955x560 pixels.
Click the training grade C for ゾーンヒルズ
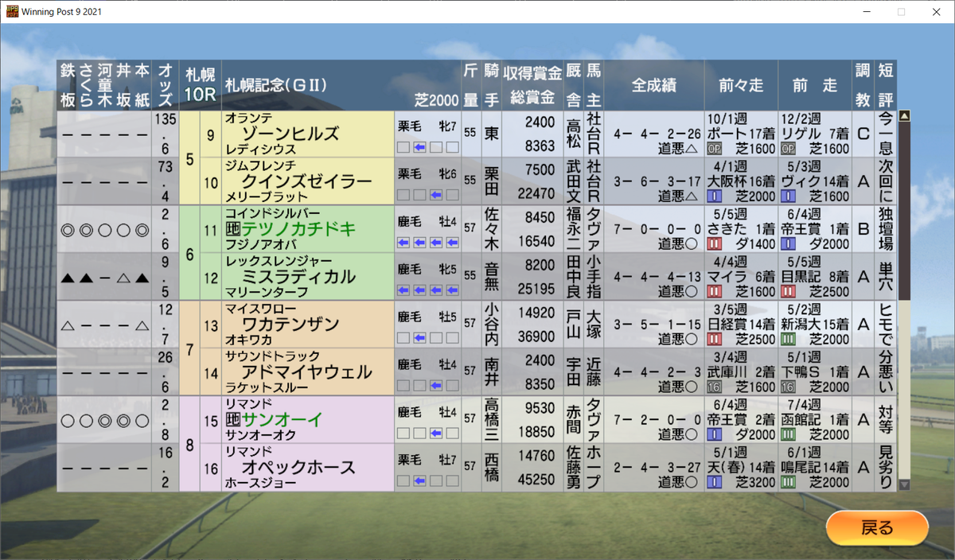[x=863, y=134]
